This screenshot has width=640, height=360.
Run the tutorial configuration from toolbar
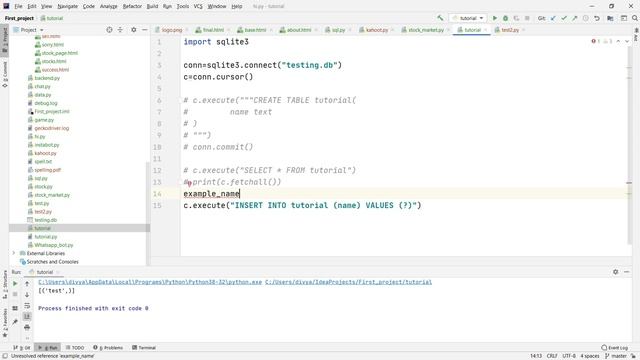click(495, 18)
